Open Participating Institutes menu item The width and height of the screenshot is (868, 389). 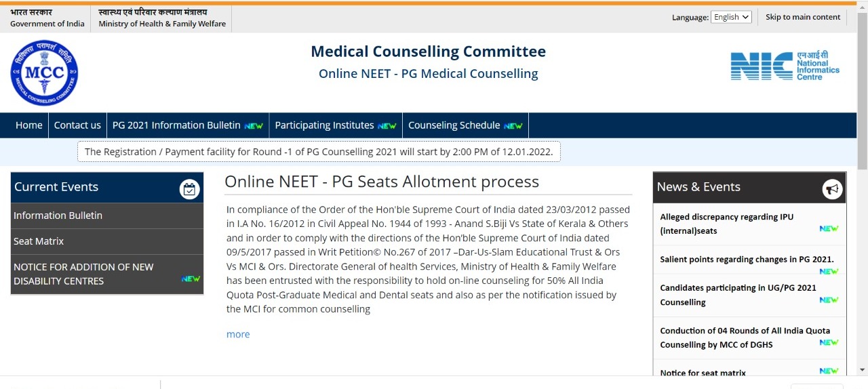(324, 125)
